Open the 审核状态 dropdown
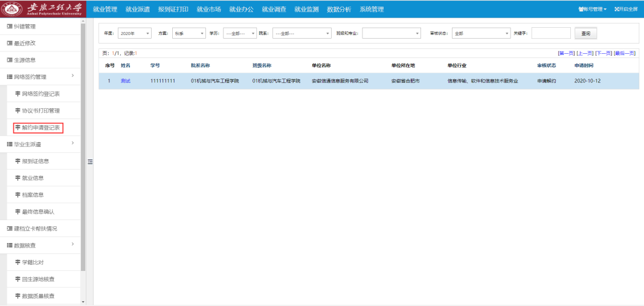 pos(480,33)
